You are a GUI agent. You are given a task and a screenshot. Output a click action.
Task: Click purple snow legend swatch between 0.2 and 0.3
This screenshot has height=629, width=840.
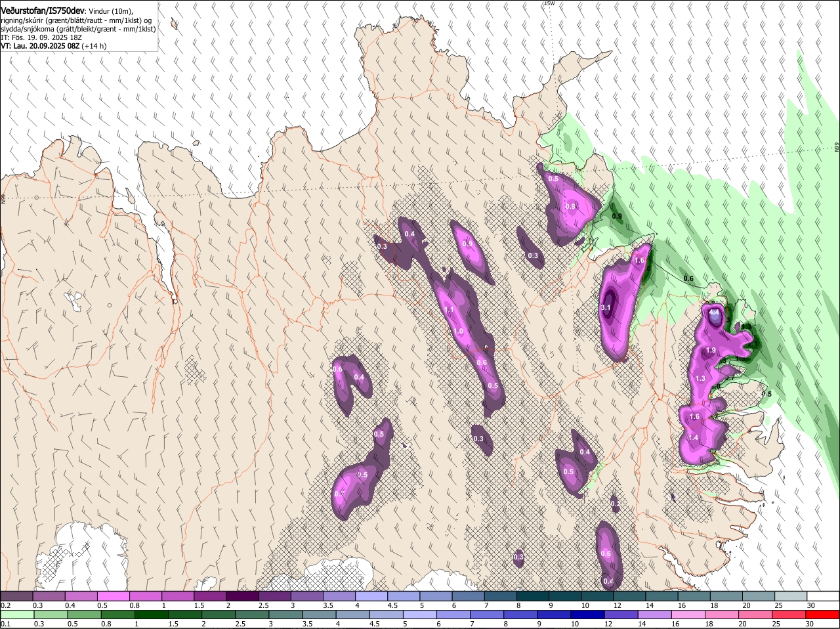[17, 596]
